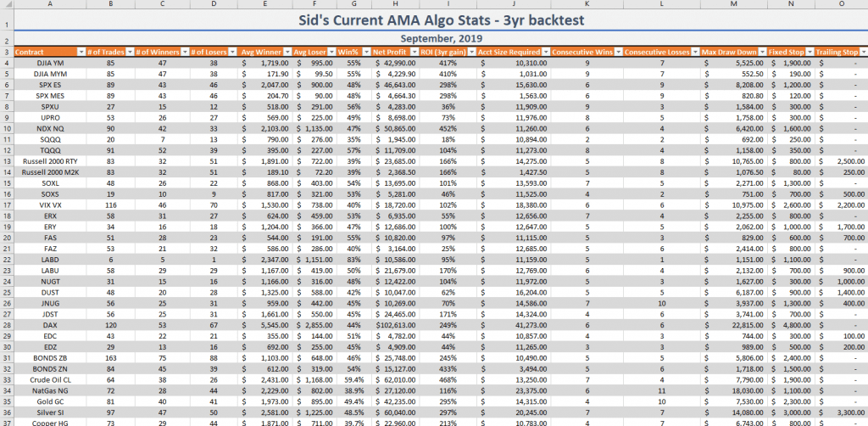Image resolution: width=868 pixels, height=426 pixels.
Task: Open the Avg Winner filter dropdown
Action: point(287,52)
